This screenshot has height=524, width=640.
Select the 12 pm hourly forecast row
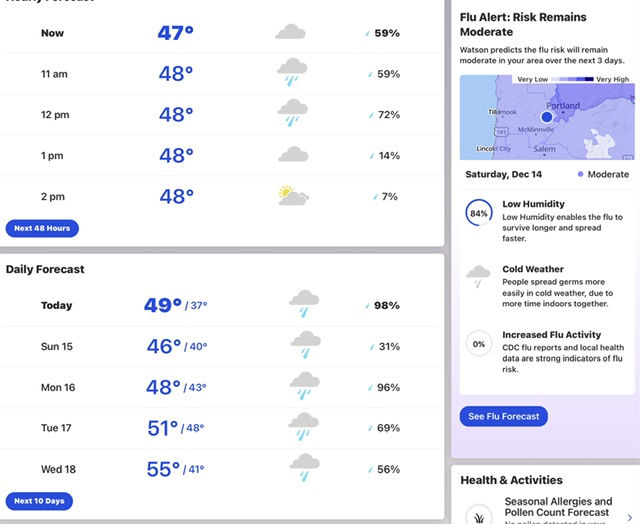point(220,115)
